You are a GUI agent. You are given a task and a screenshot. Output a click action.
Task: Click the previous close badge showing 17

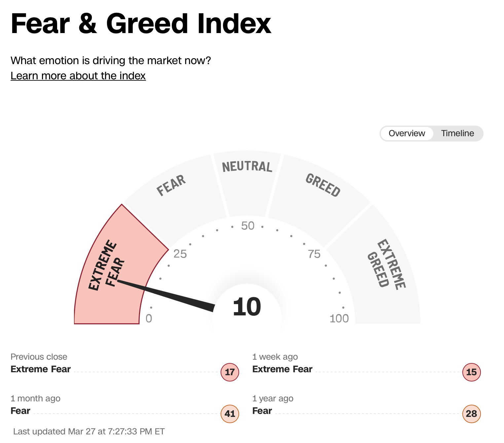point(230,372)
